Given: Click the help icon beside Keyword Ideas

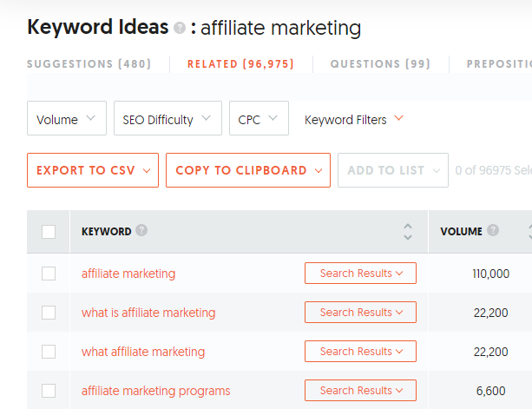Looking at the screenshot, I should (x=180, y=29).
